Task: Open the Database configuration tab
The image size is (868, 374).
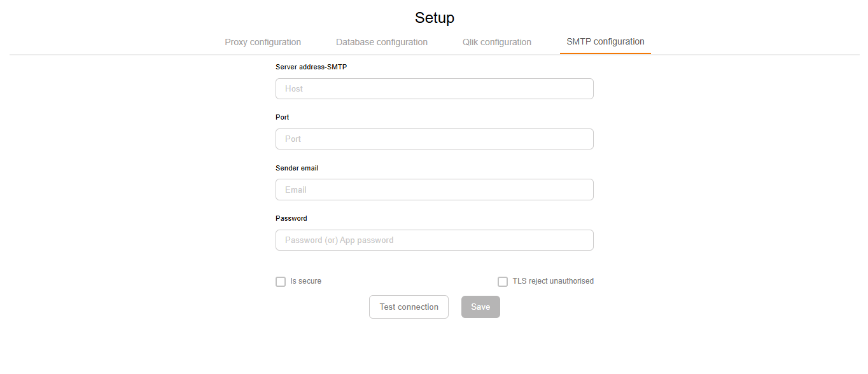Action: [x=381, y=41]
